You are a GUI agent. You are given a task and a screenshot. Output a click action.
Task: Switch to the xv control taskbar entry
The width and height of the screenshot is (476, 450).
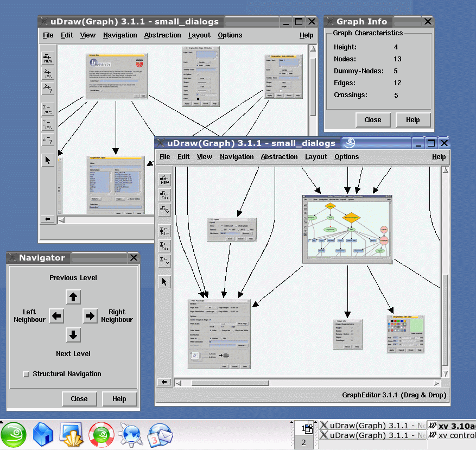tap(452, 435)
